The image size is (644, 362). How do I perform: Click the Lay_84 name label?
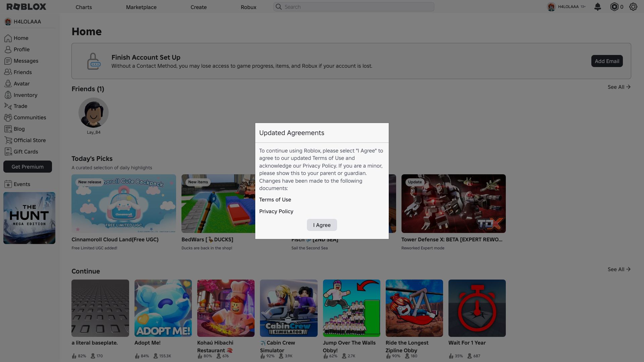[94, 132]
